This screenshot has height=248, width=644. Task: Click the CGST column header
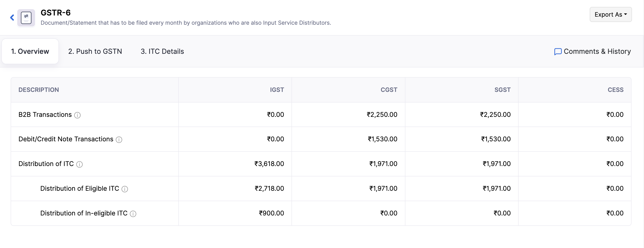(x=389, y=90)
